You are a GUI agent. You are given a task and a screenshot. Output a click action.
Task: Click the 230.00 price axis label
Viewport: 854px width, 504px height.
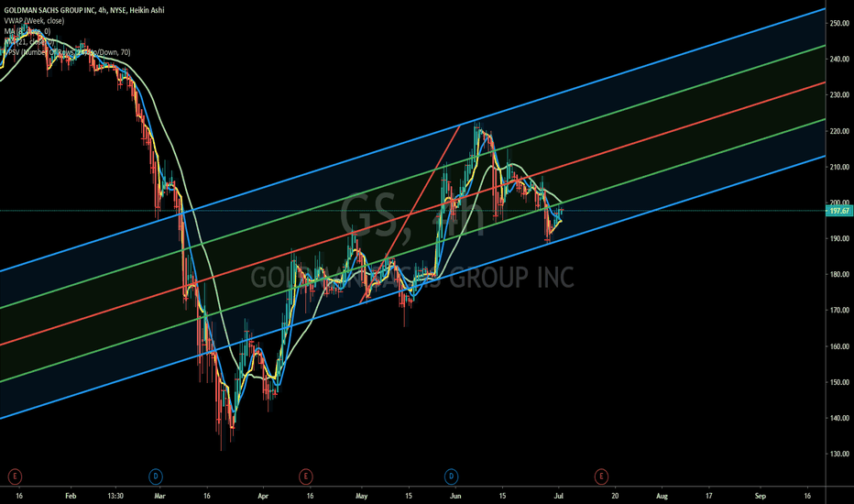(839, 94)
